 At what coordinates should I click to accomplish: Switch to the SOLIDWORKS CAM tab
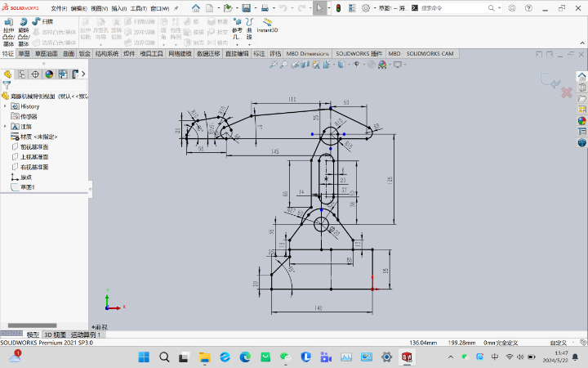(430, 54)
